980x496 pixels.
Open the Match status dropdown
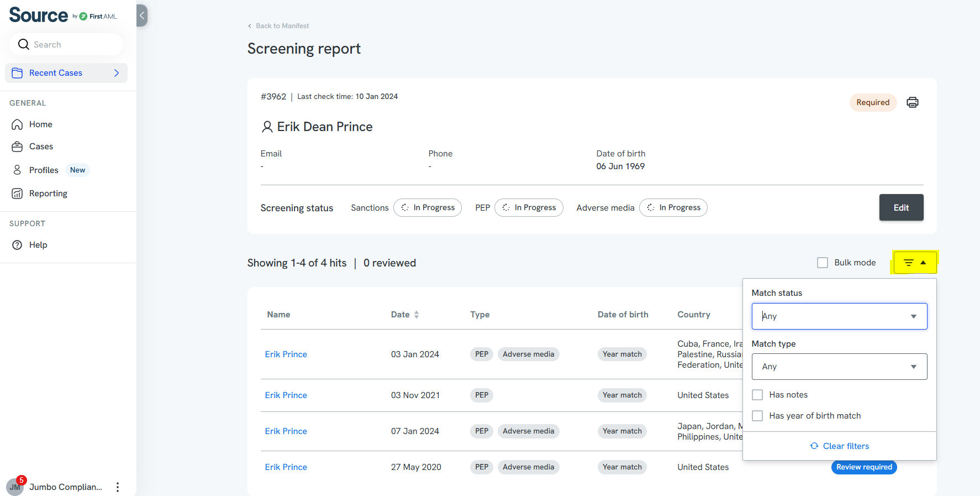[839, 316]
